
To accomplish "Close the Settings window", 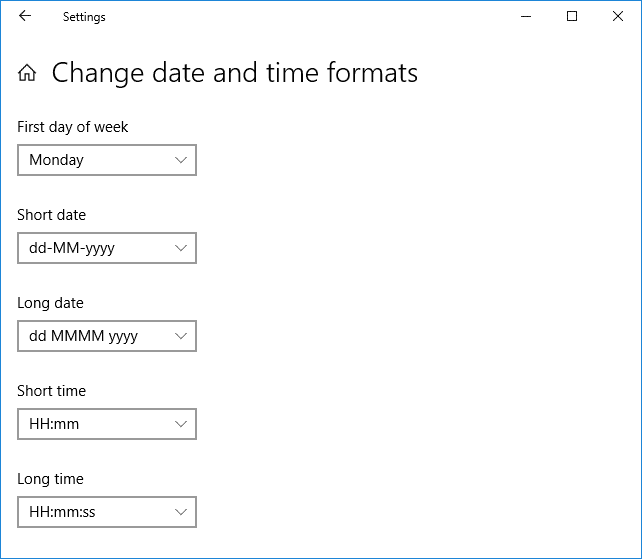I will point(618,16).
